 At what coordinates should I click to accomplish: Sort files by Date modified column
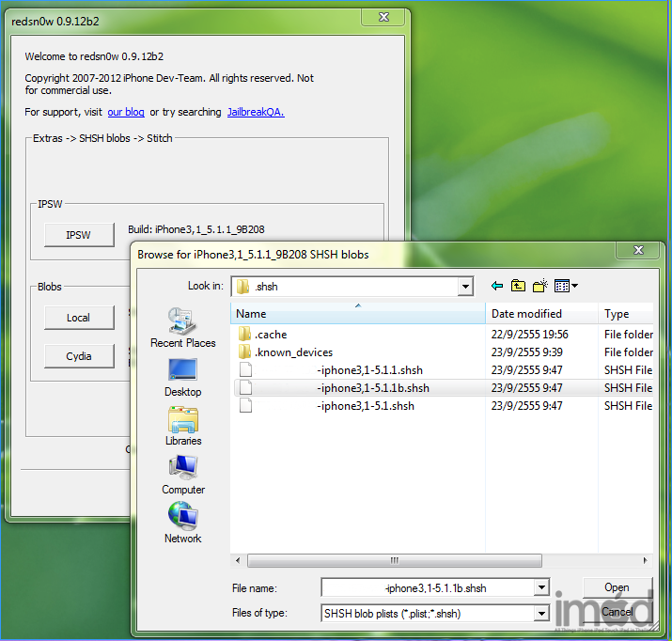(541, 314)
